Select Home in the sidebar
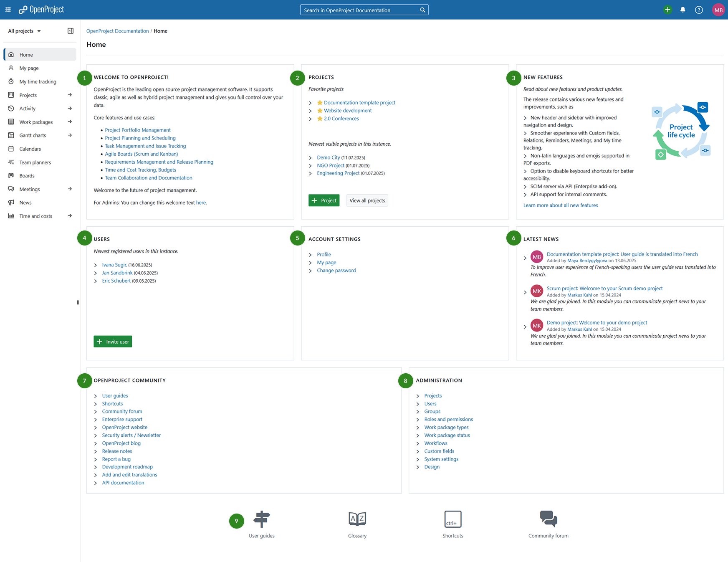 coord(40,55)
